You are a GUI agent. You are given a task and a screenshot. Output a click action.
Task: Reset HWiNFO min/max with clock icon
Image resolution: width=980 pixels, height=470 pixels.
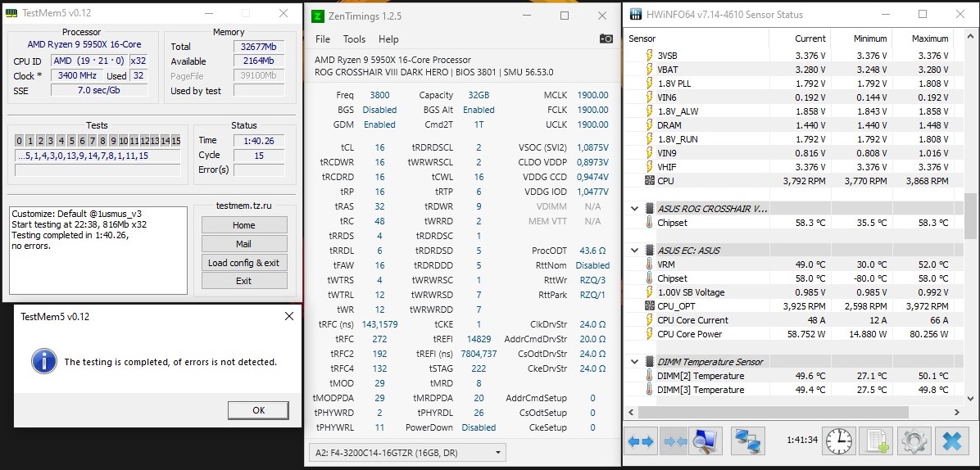coord(838,442)
